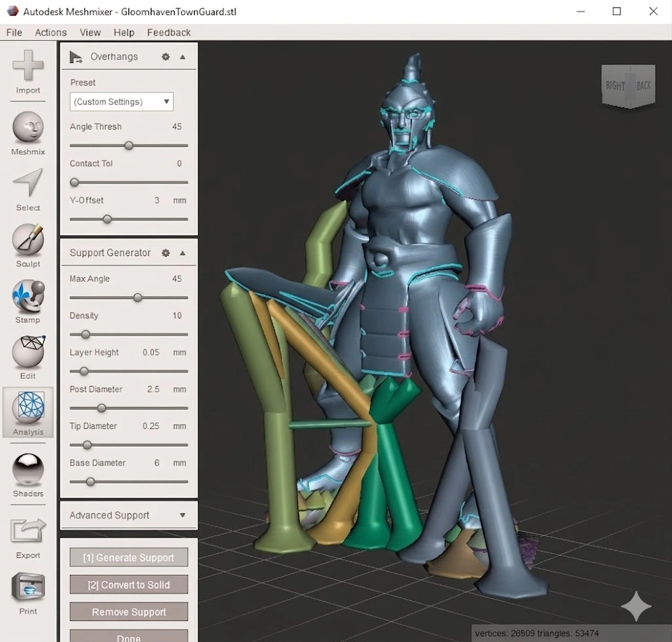
Task: Expand the Advanced Support section
Action: [x=182, y=515]
